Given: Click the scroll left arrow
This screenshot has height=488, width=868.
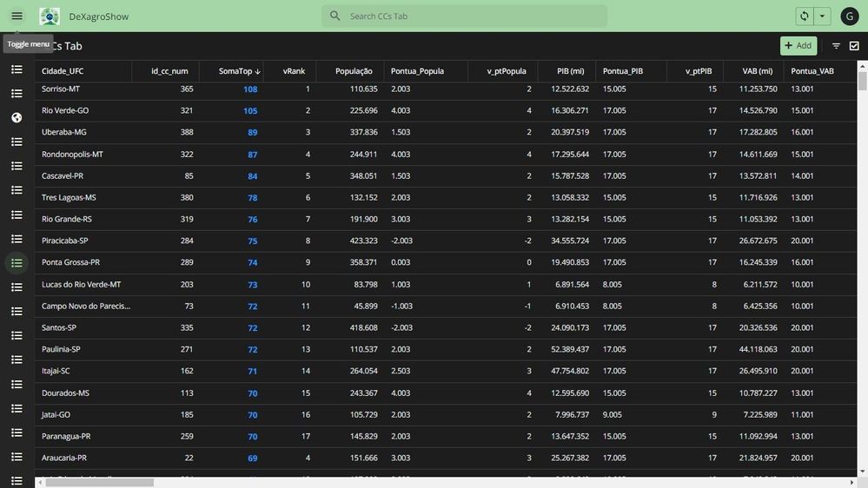Looking at the screenshot, I should [40, 483].
